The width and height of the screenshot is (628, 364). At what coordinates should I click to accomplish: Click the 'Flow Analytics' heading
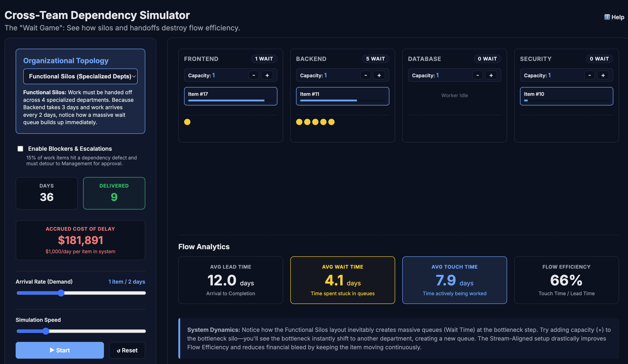coord(204,247)
